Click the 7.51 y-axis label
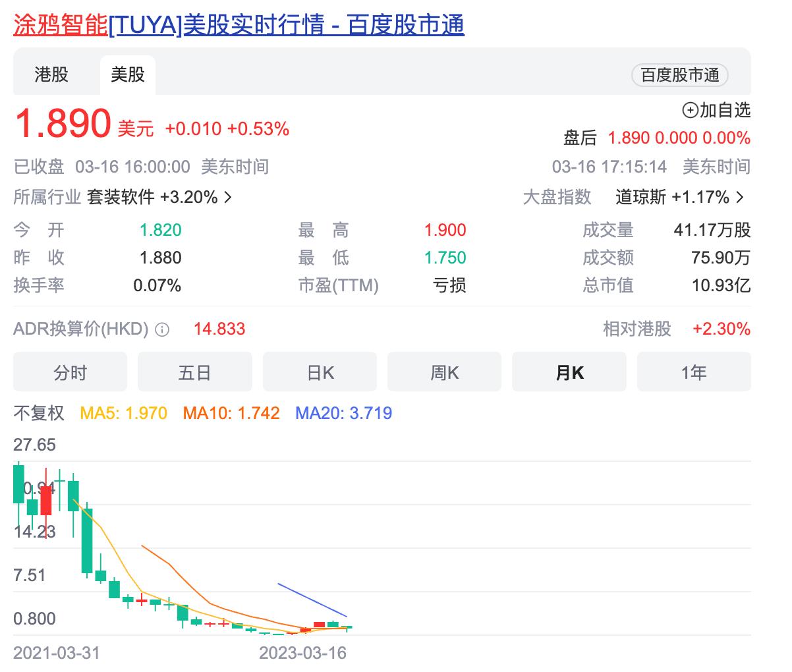 pos(30,575)
